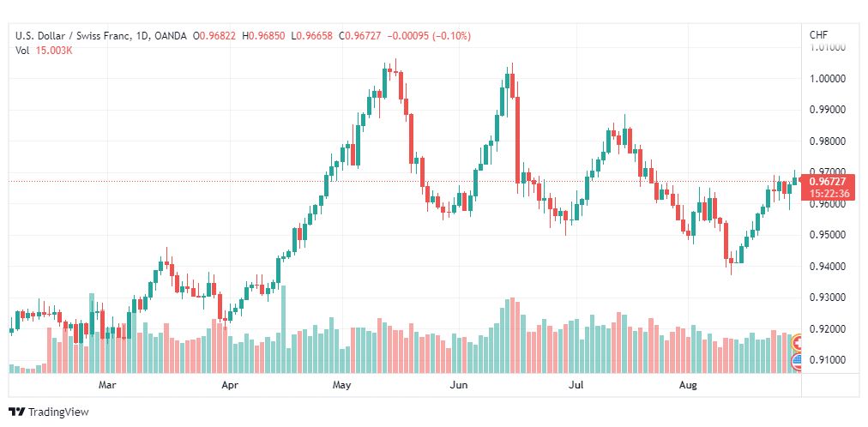Select the May label on the time axis
Screen dimensions: 868x427
(341, 384)
